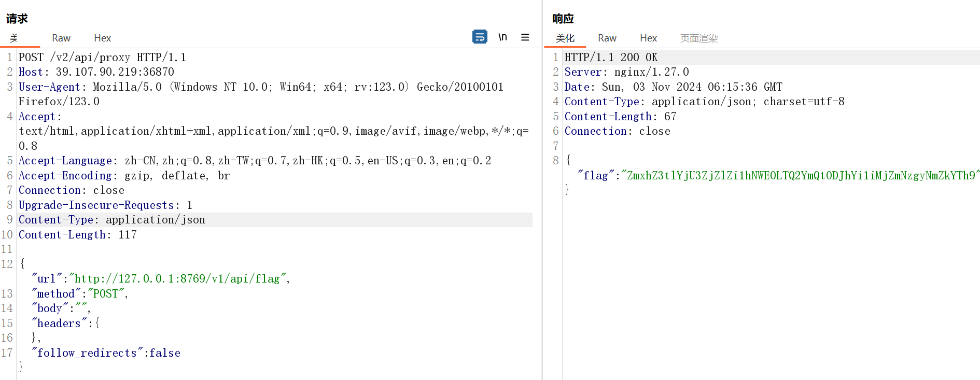Click the "body" JSON key line
This screenshot has width=980, height=380.
click(61, 308)
